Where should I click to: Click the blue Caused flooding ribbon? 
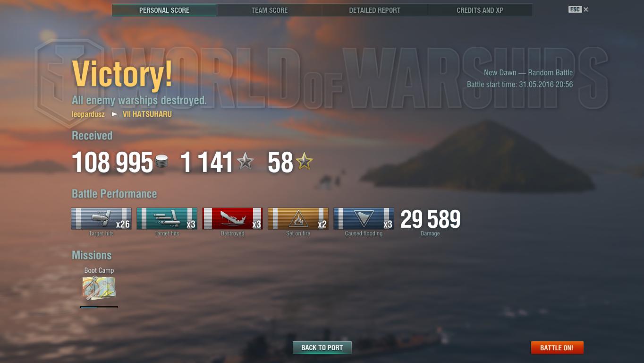[x=364, y=218]
